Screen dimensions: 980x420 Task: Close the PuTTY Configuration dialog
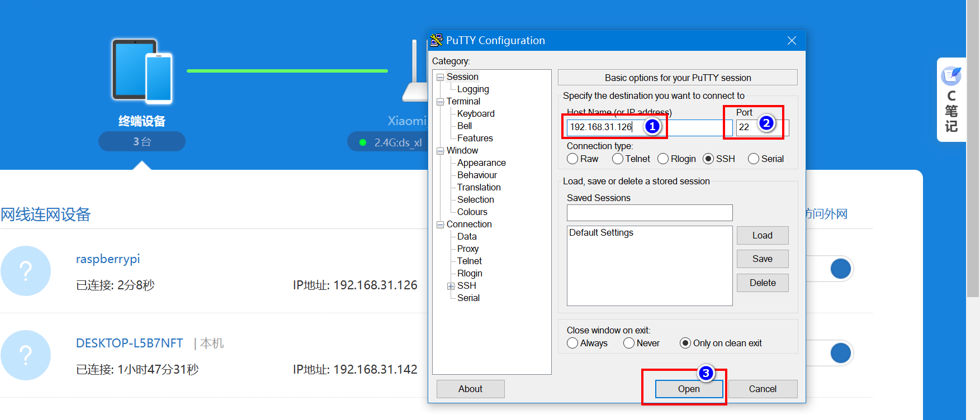[x=792, y=40]
